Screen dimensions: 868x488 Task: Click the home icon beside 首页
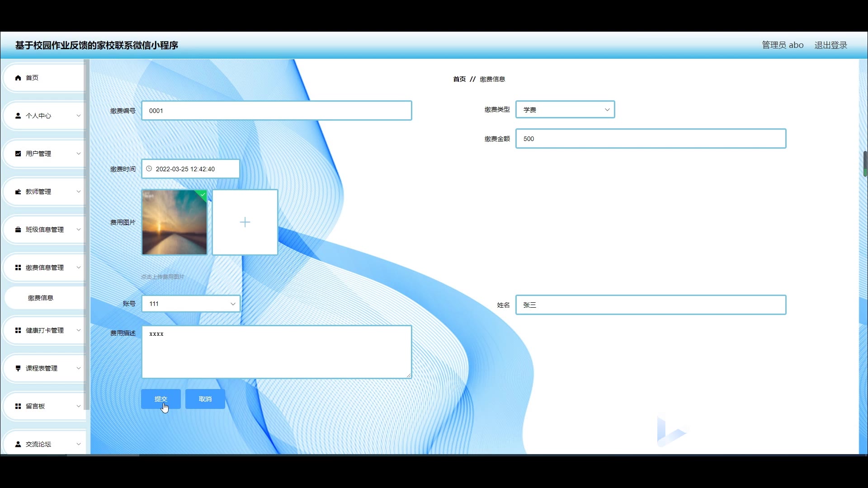(x=18, y=78)
